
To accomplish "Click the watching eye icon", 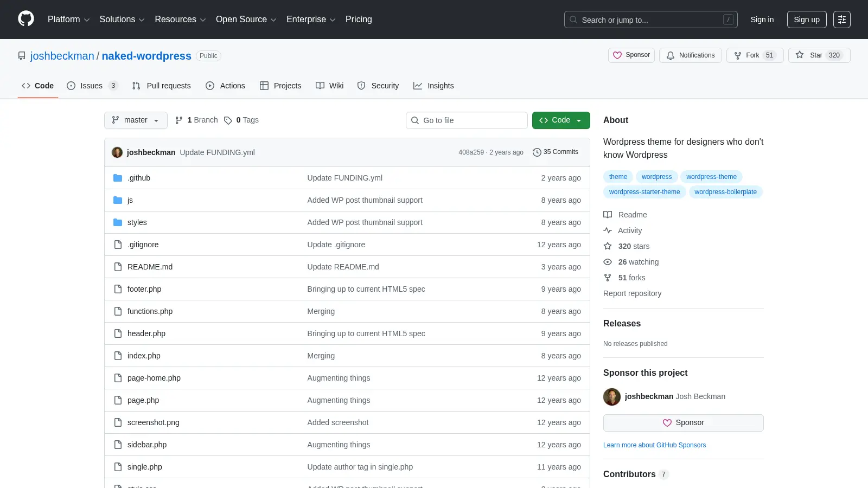I will tap(608, 262).
